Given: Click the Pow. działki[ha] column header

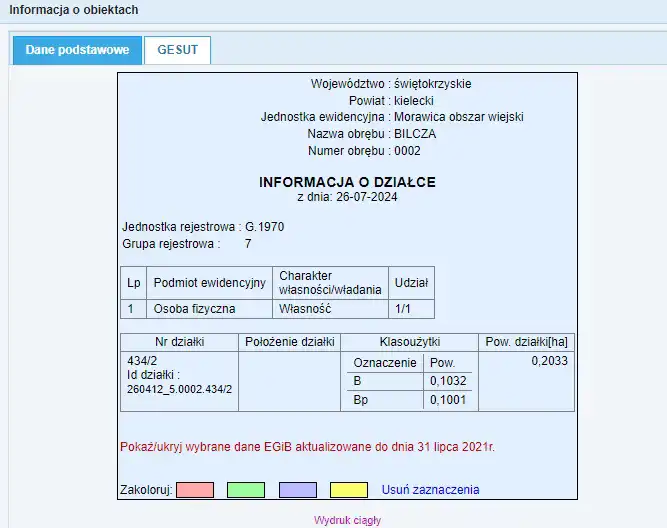Looking at the screenshot, I should tap(527, 342).
